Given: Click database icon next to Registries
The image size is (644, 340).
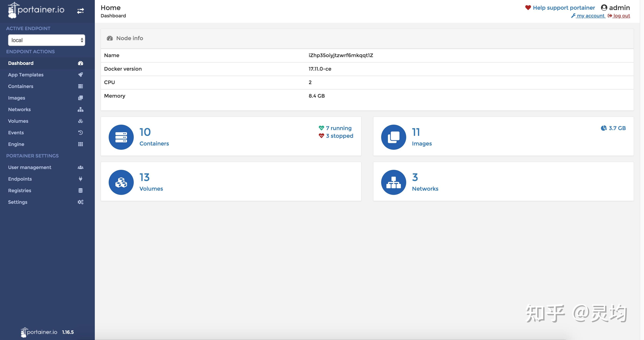Looking at the screenshot, I should tap(81, 190).
